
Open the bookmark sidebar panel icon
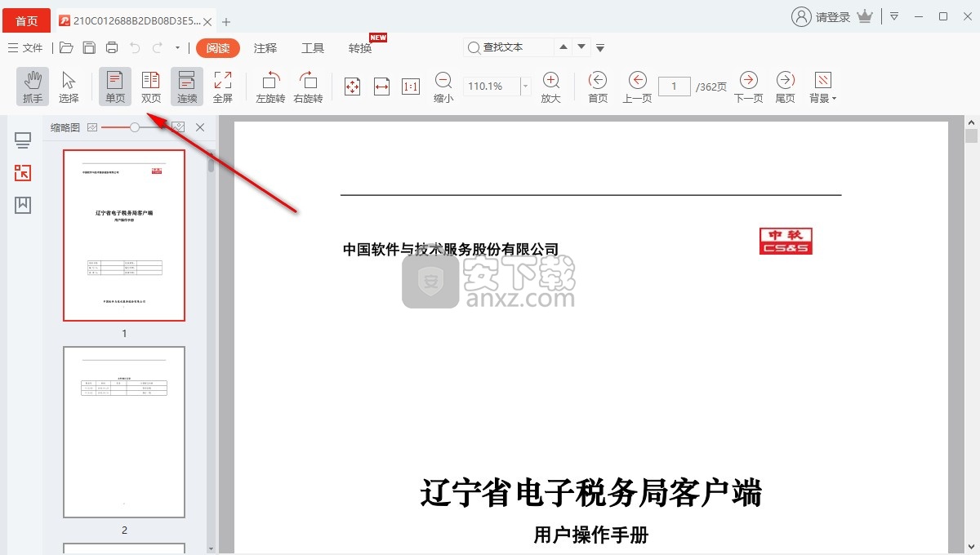(x=23, y=204)
